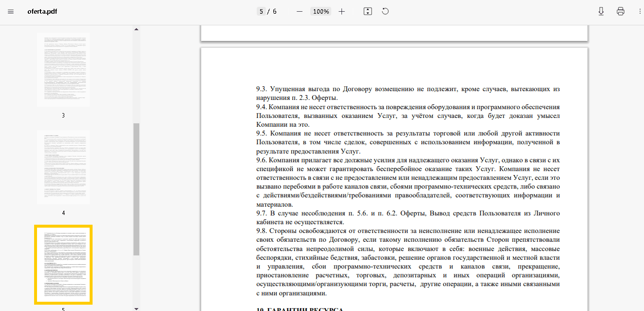644x311 pixels.
Task: Toggle the sidebar hamburger menu
Action: pyautogui.click(x=11, y=11)
